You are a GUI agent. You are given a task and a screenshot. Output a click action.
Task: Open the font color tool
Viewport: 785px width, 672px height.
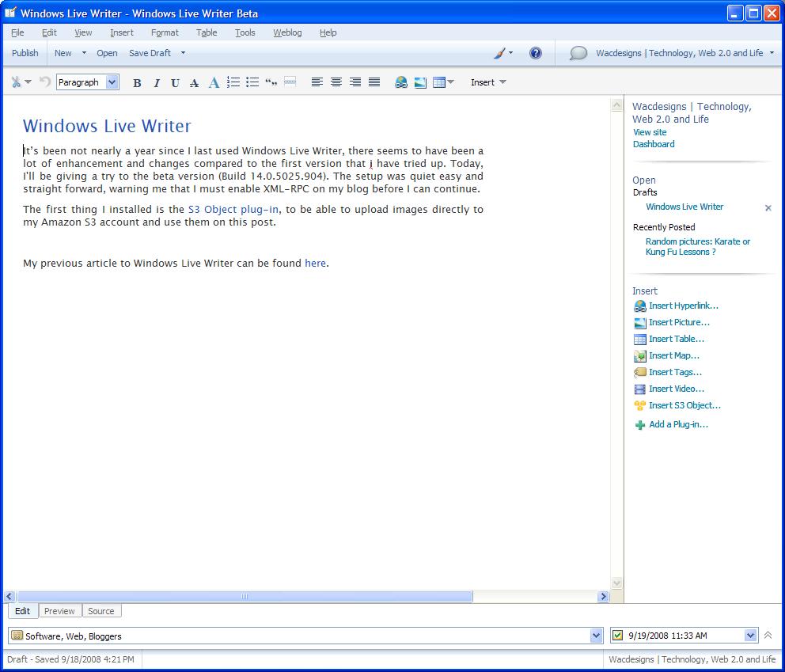(214, 82)
